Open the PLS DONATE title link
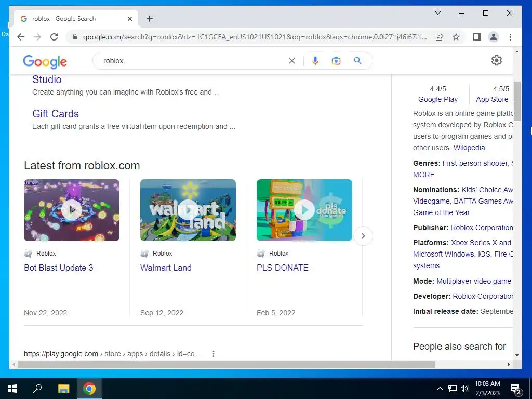Image resolution: width=532 pixels, height=399 pixels. point(283,268)
